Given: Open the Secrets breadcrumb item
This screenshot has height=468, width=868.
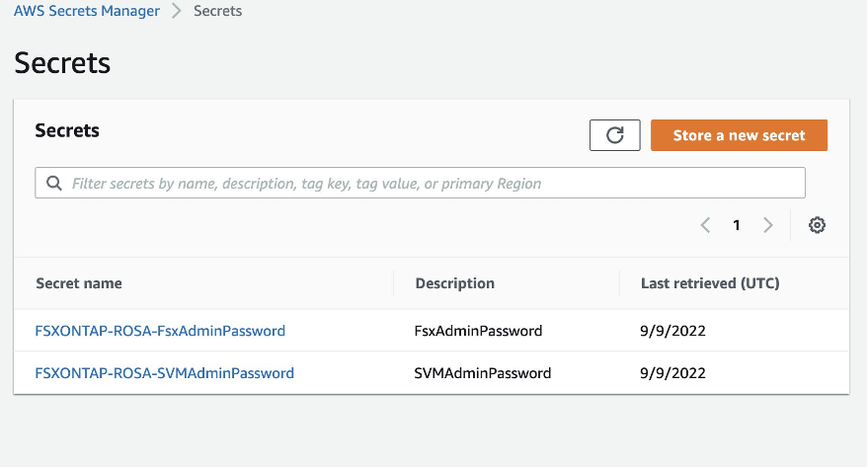Looking at the screenshot, I should point(217,11).
